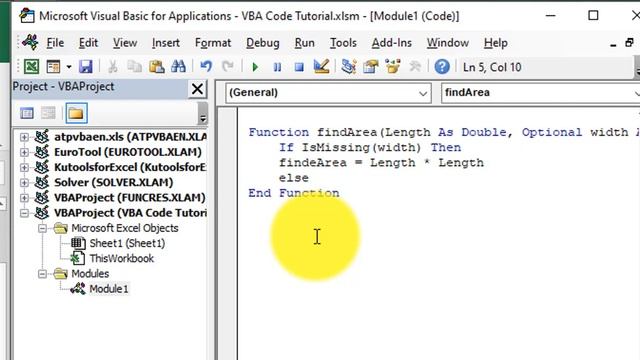Click the 'findeArea = Length * Length' line
The image size is (640, 360).
coord(381,162)
